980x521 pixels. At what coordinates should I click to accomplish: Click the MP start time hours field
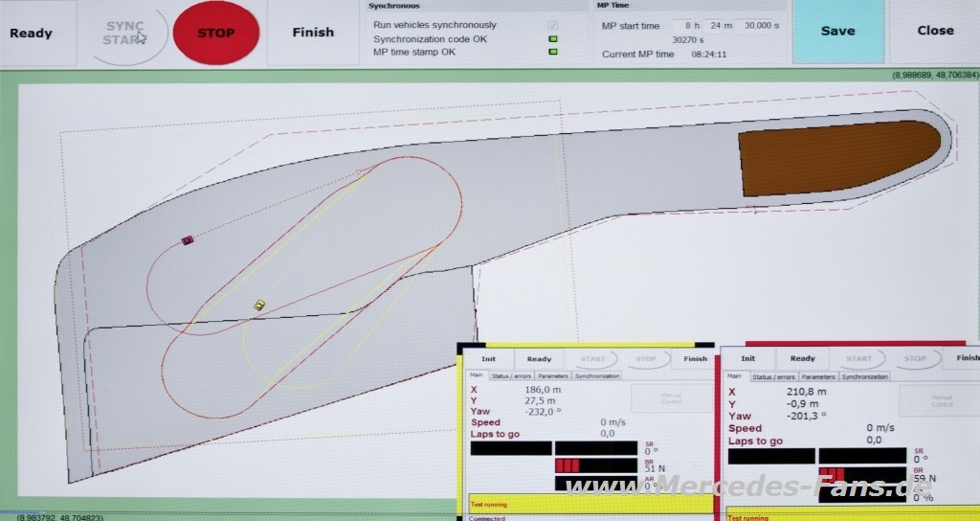[685, 26]
